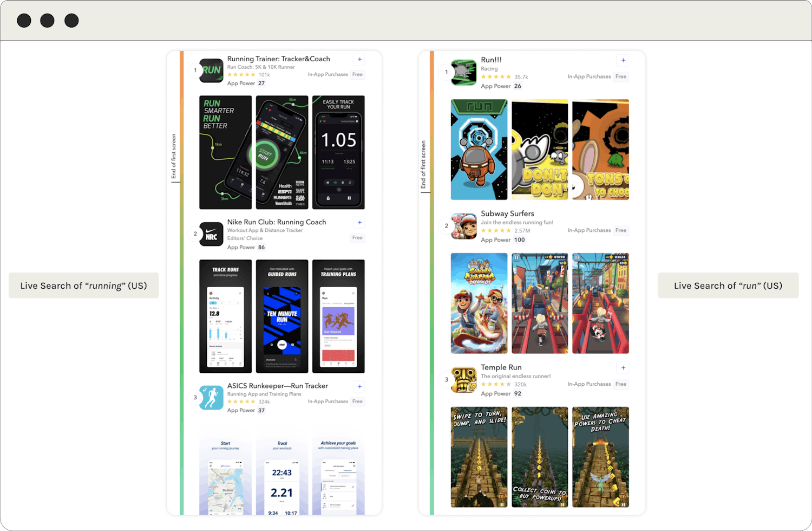The image size is (812, 531).
Task: Open Temple Run "Swipe to turn" screenshot
Action: (479, 457)
